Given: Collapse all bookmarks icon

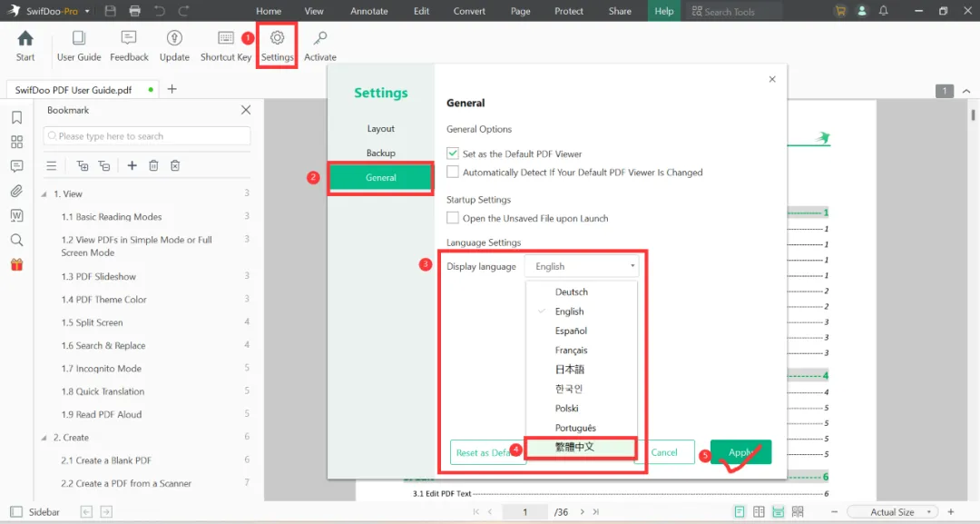Looking at the screenshot, I should pyautogui.click(x=104, y=165).
